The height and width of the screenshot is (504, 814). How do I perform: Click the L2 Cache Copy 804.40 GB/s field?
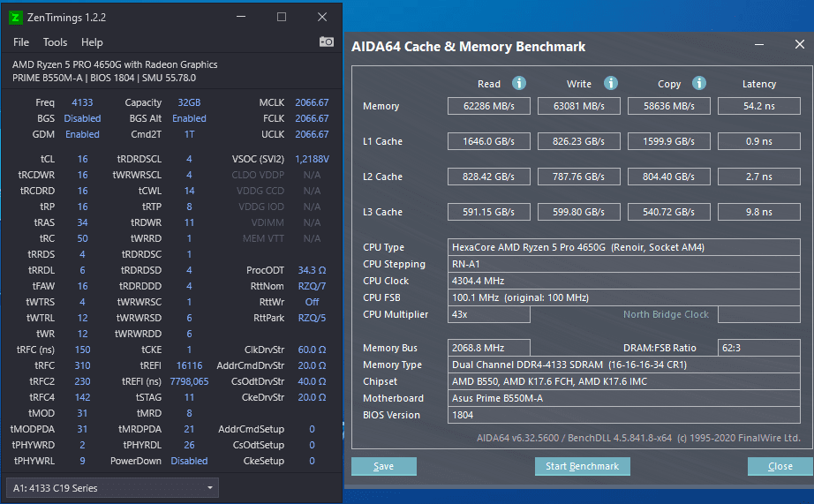tap(669, 177)
